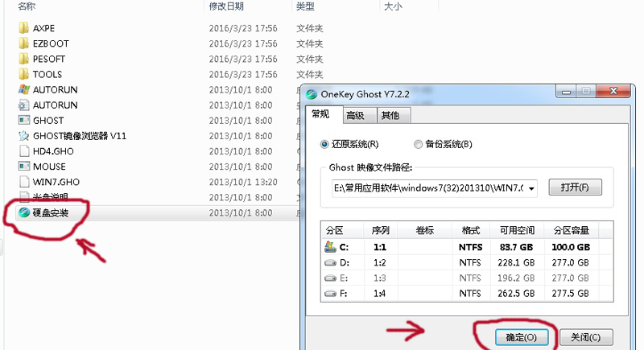The image size is (644, 350).
Task: Click the WIN7.GHO file name
Action: tap(56, 182)
